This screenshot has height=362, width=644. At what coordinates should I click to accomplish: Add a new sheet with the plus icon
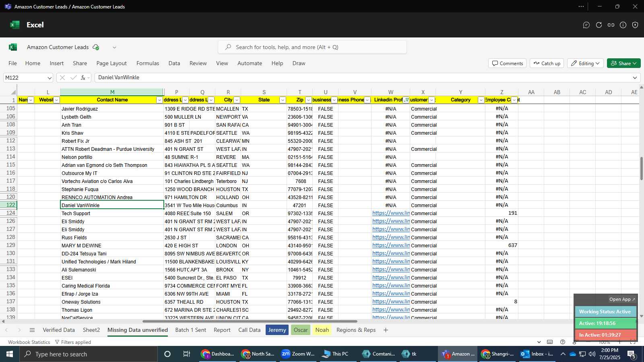click(386, 330)
